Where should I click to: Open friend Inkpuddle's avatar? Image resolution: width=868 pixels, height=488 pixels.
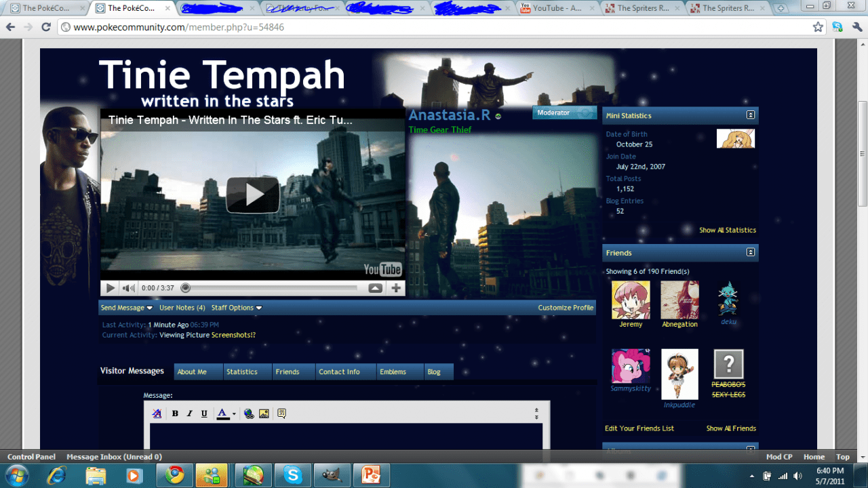coord(679,374)
